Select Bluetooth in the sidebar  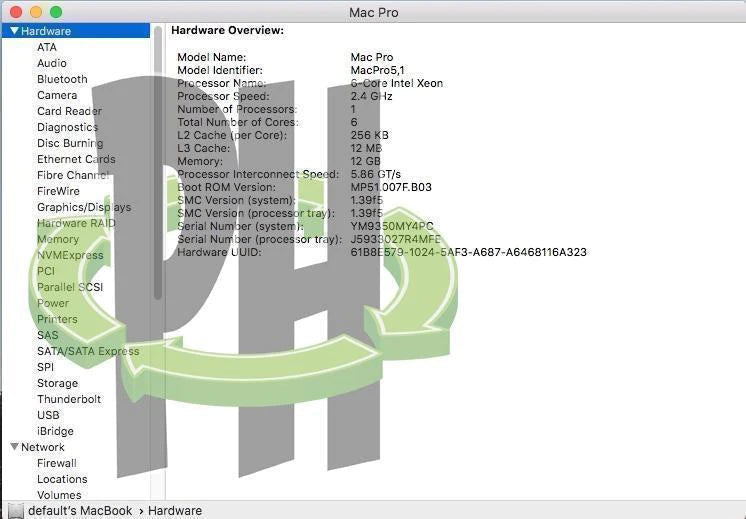coord(62,79)
